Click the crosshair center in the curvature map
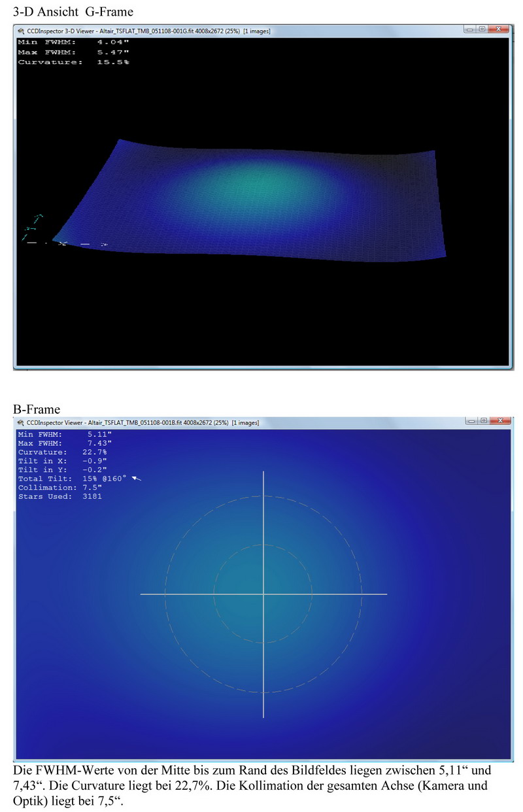Screen dimensions: 523x812 [263, 594]
